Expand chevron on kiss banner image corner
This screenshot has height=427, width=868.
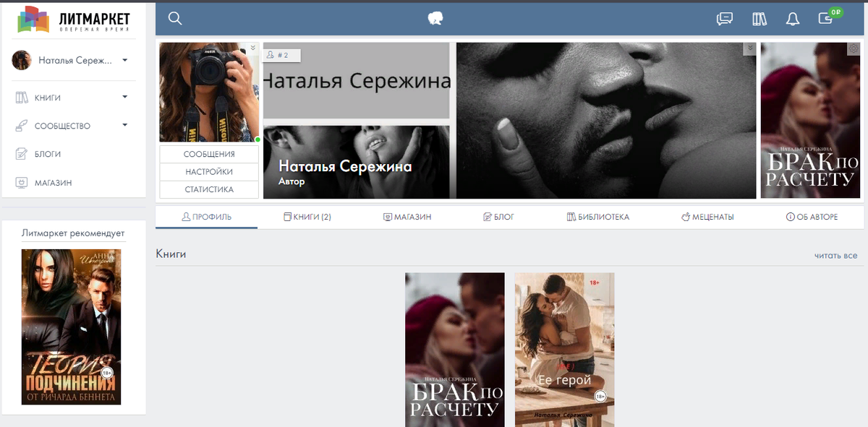point(749,48)
